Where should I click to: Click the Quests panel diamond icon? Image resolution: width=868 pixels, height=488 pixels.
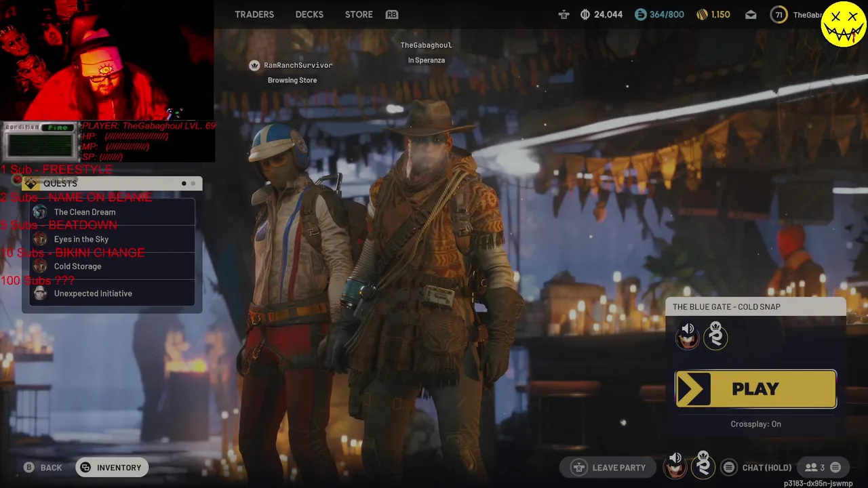(x=31, y=184)
